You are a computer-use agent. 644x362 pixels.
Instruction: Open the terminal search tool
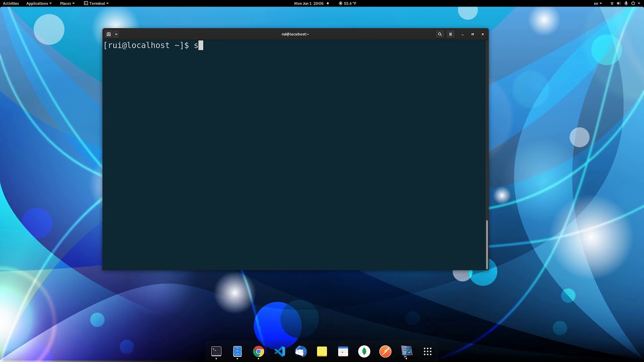point(440,34)
